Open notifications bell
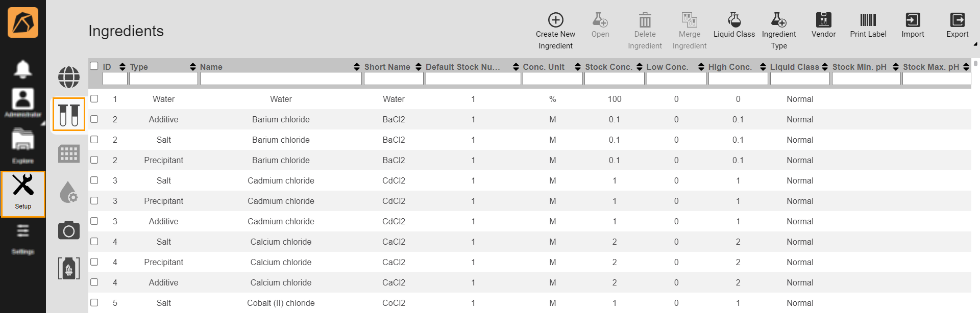This screenshot has width=980, height=313. pos(22,69)
